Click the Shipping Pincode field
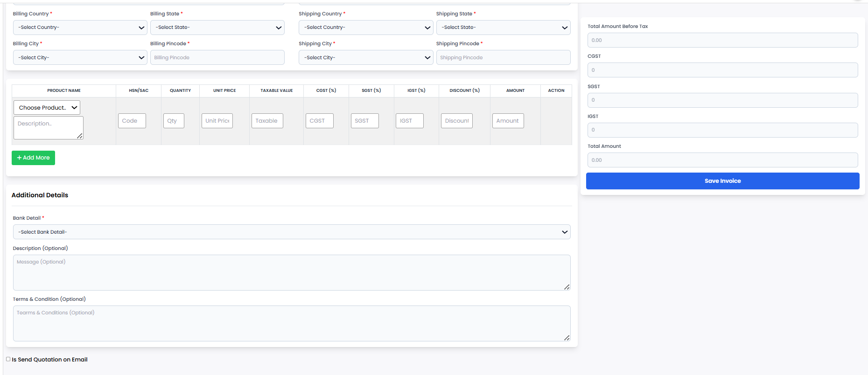Viewport: 868px width, 375px height. [x=503, y=57]
